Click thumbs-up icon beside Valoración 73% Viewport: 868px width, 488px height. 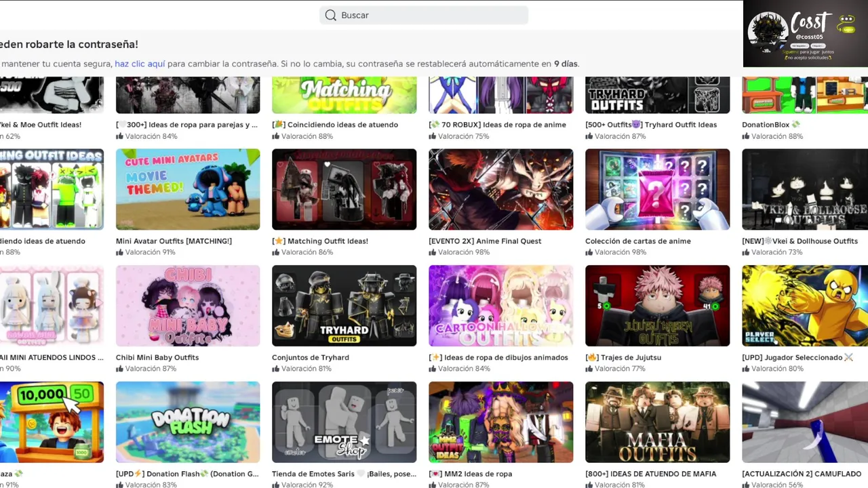745,252
